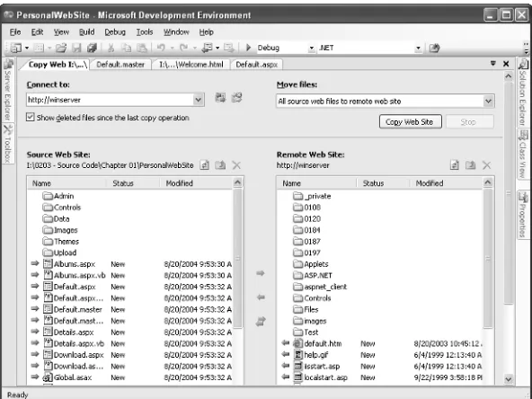Refresh the Remote Web Site list
Viewport: 532px width, 399px height.
(455, 165)
